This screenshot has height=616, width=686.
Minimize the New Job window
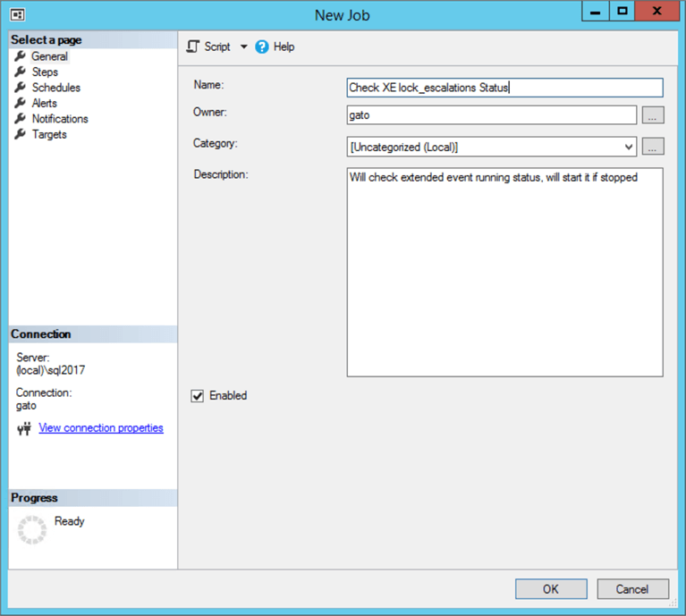point(596,12)
